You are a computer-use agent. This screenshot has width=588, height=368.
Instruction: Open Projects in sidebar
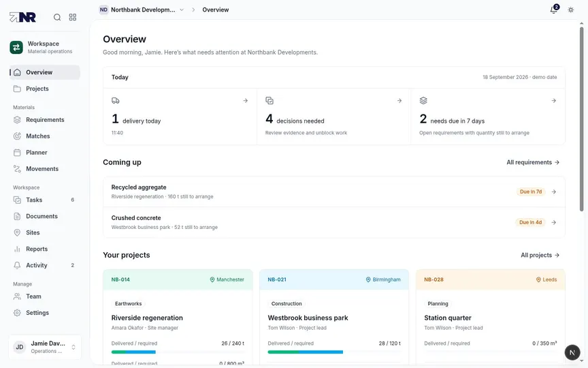point(45,89)
